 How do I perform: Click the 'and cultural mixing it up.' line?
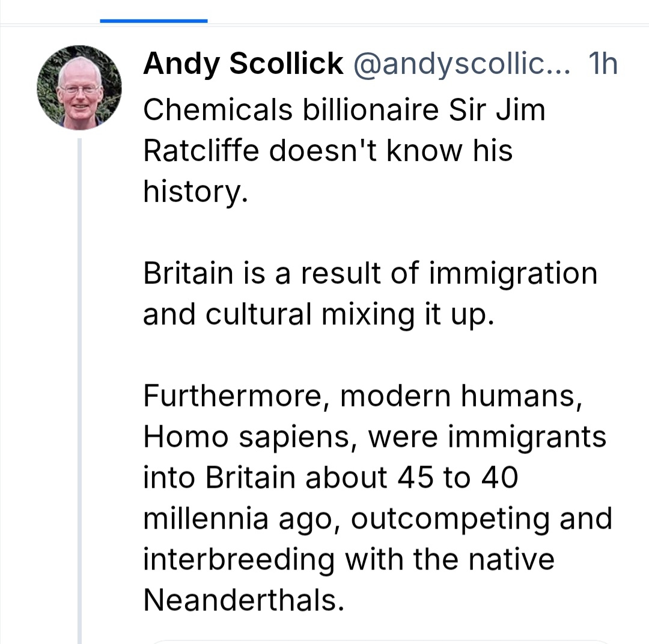click(318, 314)
